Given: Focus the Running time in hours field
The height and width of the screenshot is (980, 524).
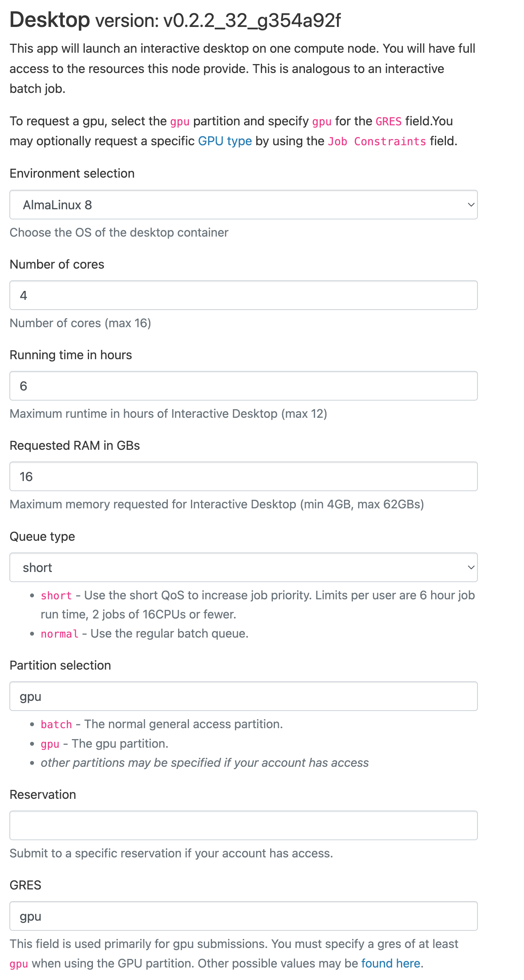Looking at the screenshot, I should [243, 386].
